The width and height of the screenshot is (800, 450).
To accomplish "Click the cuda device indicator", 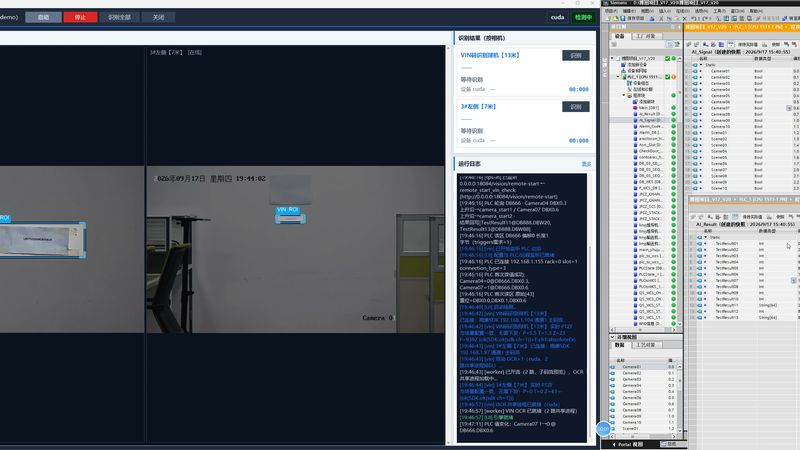I will 557,17.
